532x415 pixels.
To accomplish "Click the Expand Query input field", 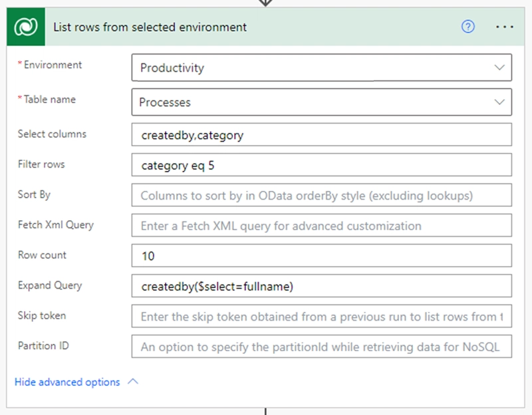I will (321, 287).
